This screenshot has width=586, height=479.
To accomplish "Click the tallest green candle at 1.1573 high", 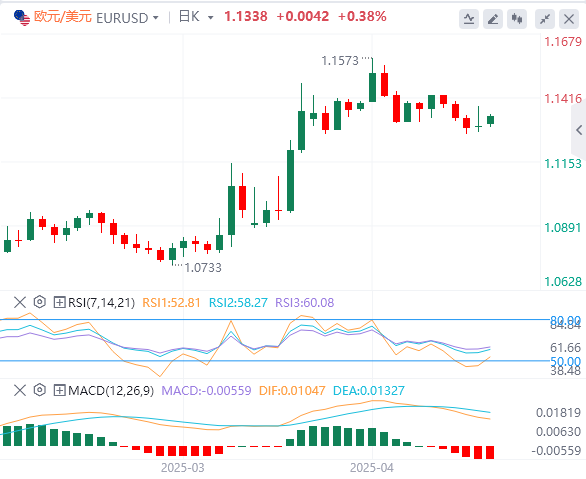I will pos(372,87).
